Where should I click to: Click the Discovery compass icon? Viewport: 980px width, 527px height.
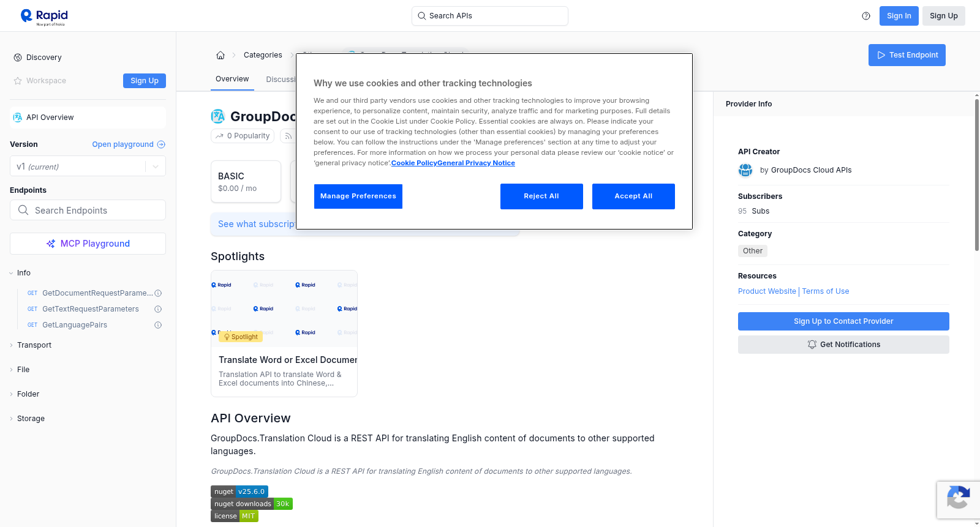tap(18, 58)
